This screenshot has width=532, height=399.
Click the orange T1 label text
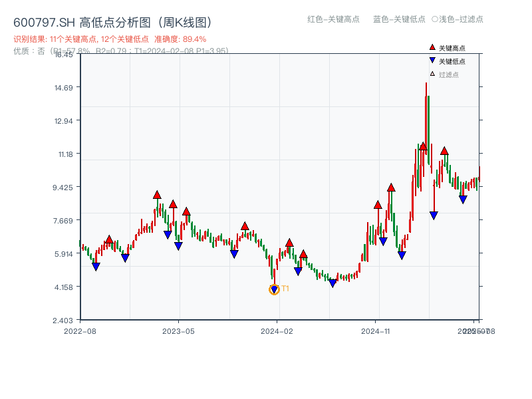click(285, 289)
